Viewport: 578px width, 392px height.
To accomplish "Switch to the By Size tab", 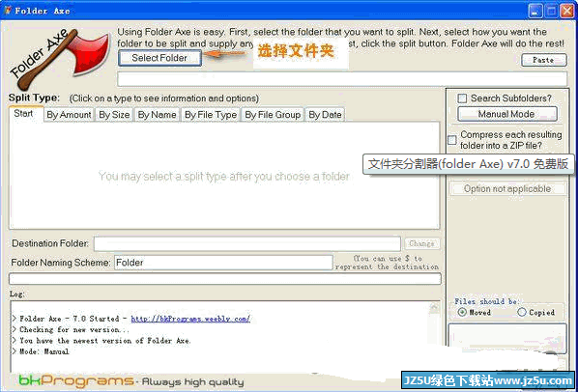I will tap(114, 115).
